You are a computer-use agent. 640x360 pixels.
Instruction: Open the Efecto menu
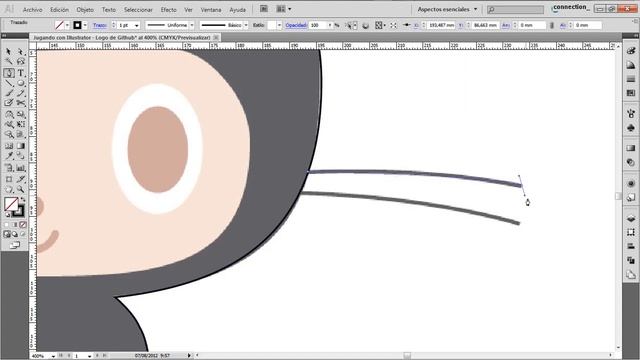point(168,9)
